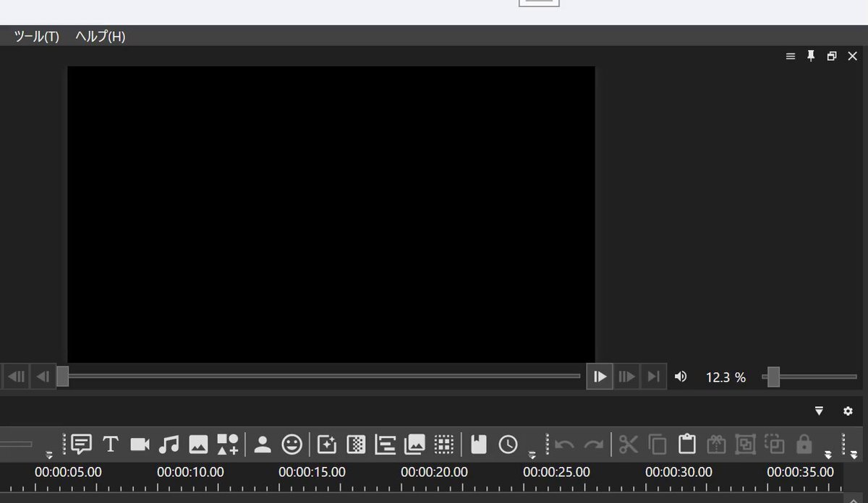Click the clock icon in timeline toolbar
868x503 pixels.
pyautogui.click(x=508, y=444)
